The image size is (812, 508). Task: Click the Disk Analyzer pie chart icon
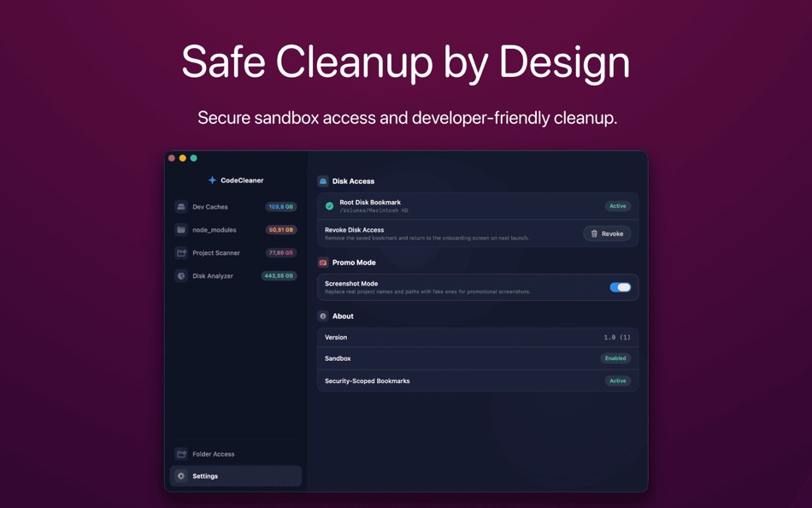tap(181, 274)
